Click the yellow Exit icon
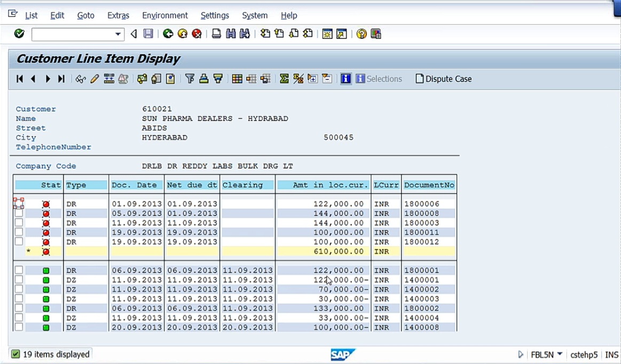Viewport: 621px width, 364px height. tap(183, 34)
